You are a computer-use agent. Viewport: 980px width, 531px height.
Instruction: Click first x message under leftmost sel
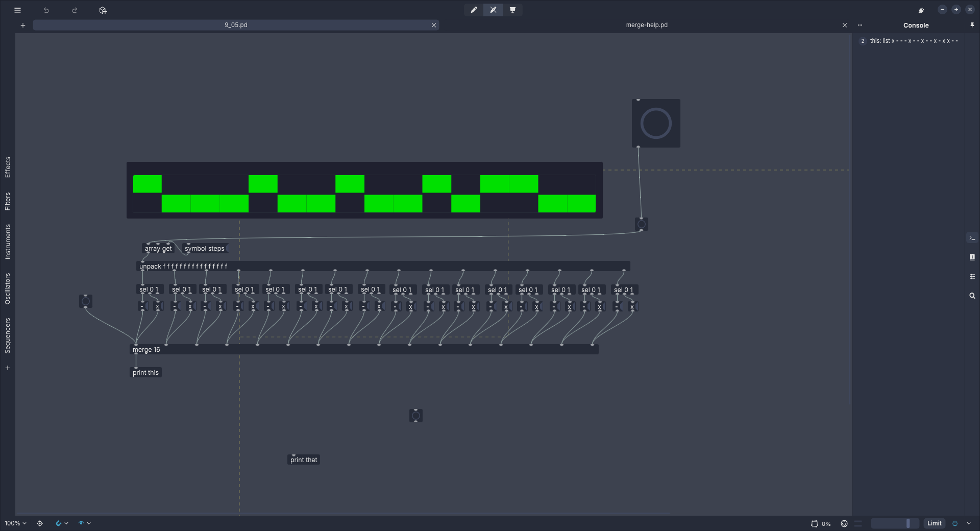coord(158,306)
